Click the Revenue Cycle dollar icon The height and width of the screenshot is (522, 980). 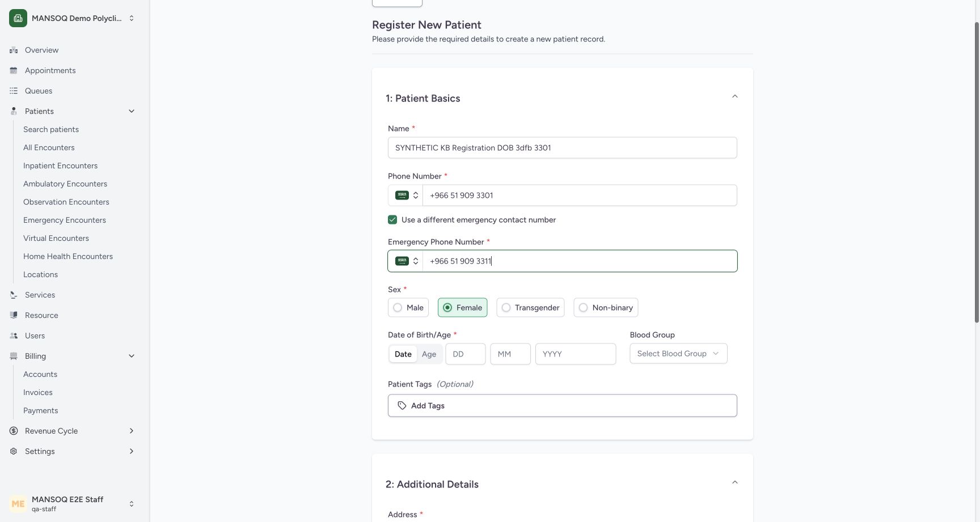pyautogui.click(x=14, y=431)
